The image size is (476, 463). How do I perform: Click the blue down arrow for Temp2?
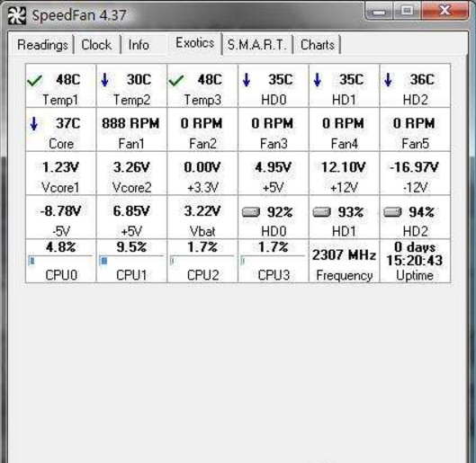click(x=105, y=80)
